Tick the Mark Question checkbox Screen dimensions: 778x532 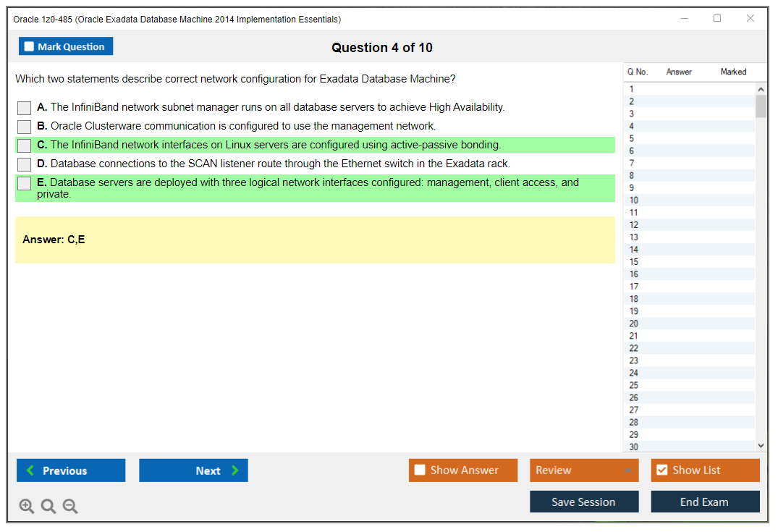pos(30,47)
